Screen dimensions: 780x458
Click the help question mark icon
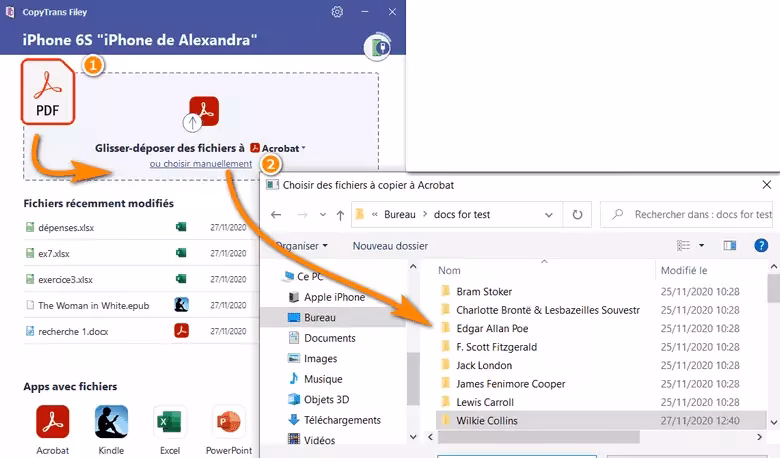(760, 245)
